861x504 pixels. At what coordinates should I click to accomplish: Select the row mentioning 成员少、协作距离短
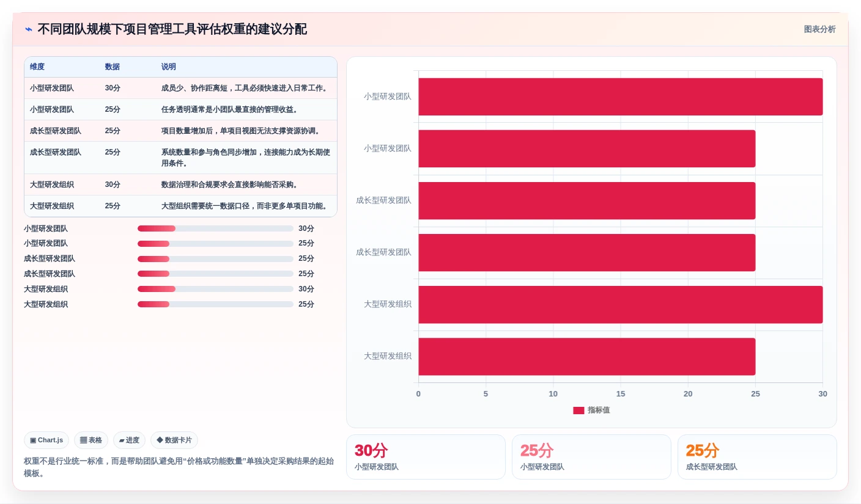[180, 88]
